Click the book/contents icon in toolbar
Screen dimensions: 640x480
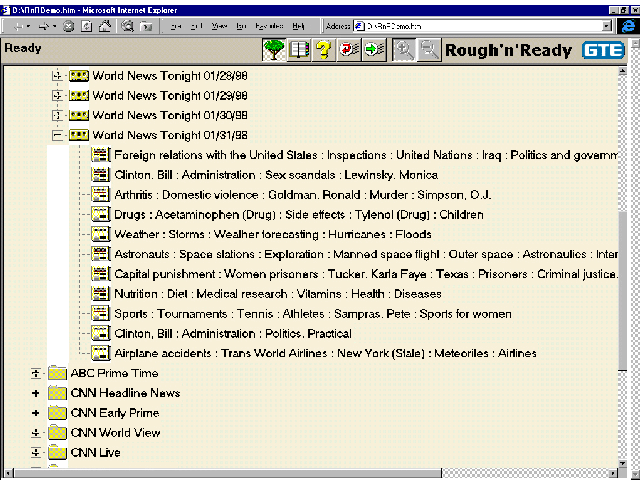click(x=299, y=50)
